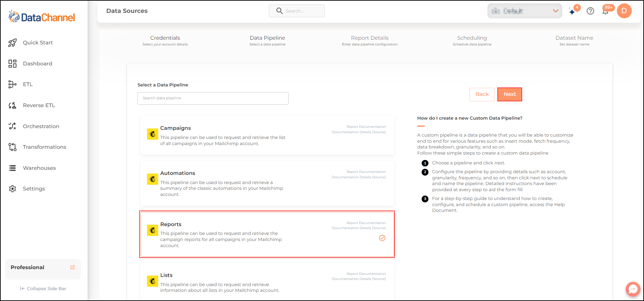Open the AI sparkle icon with badge 4
The height and width of the screenshot is (301, 644).
tap(572, 12)
